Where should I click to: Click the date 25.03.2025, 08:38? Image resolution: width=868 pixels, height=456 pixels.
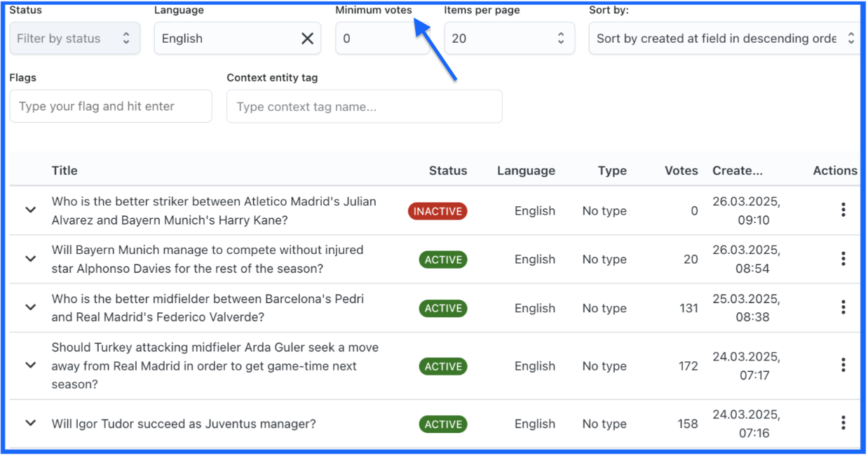tap(747, 307)
